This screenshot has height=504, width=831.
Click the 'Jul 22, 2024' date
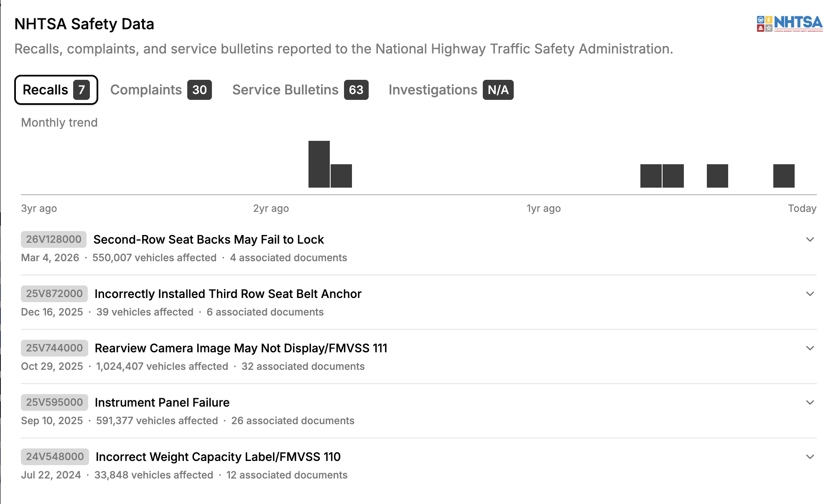pyautogui.click(x=51, y=475)
